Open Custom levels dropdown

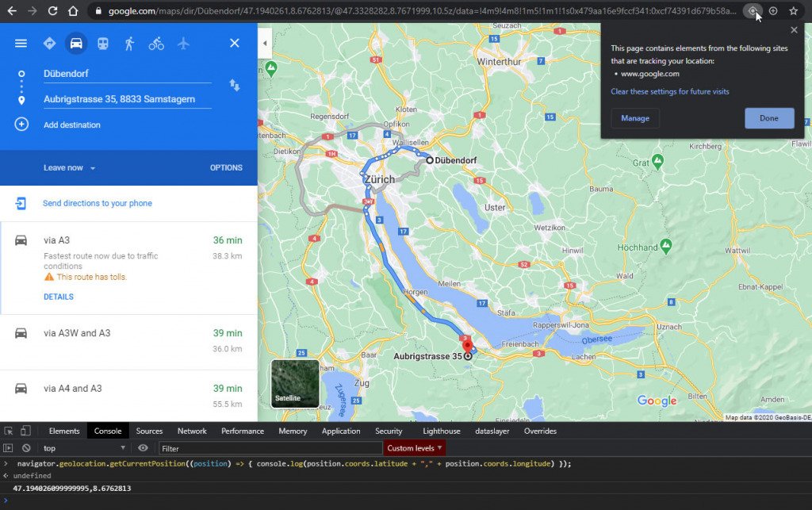tap(414, 448)
